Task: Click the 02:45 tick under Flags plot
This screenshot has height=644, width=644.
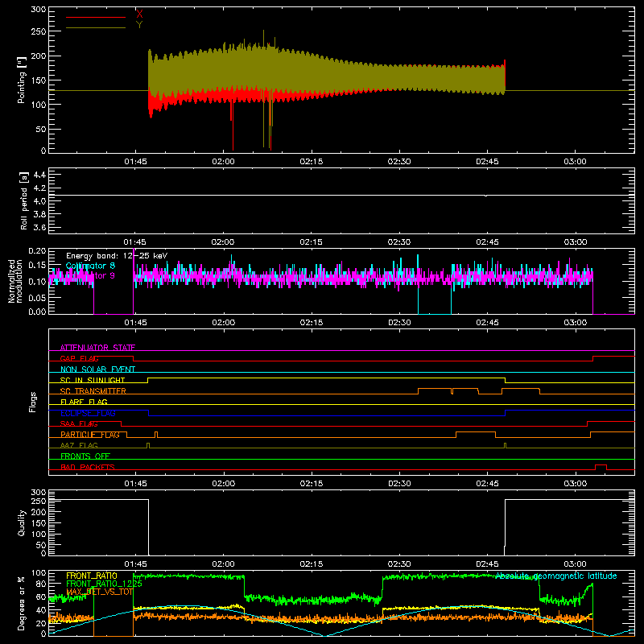Action: pyautogui.click(x=487, y=484)
